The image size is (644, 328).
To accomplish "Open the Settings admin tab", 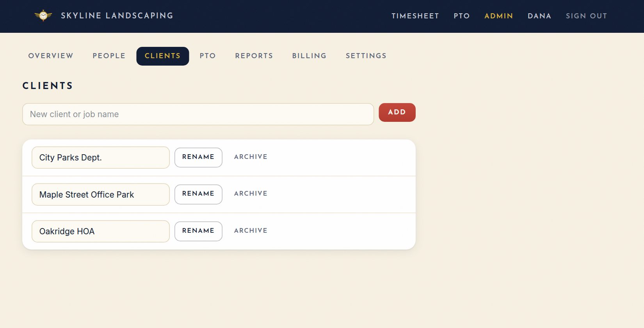I will coord(366,56).
